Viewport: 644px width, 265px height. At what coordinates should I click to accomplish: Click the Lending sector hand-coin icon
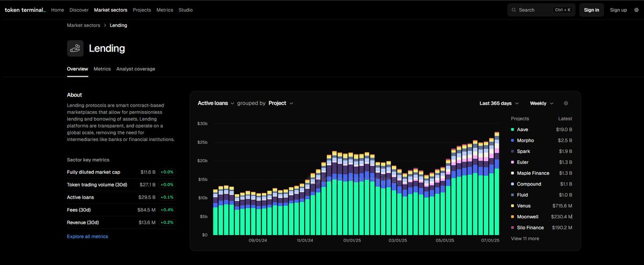pos(75,48)
